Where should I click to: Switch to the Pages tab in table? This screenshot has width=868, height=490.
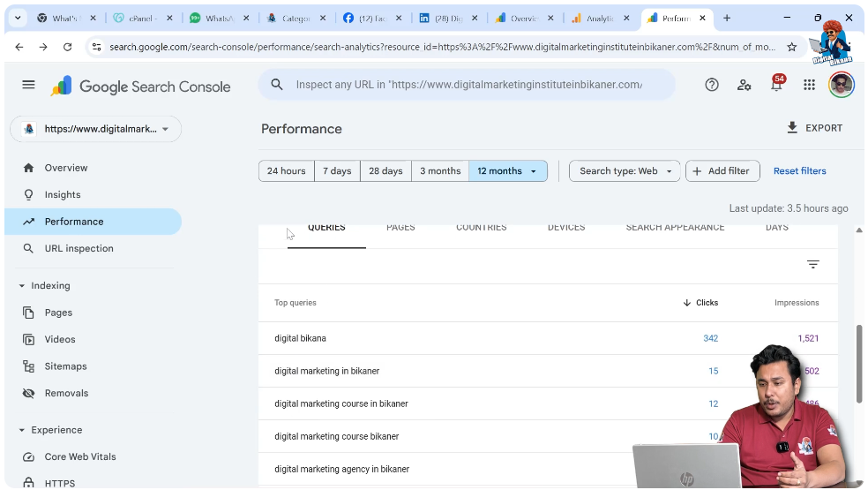pyautogui.click(x=400, y=229)
